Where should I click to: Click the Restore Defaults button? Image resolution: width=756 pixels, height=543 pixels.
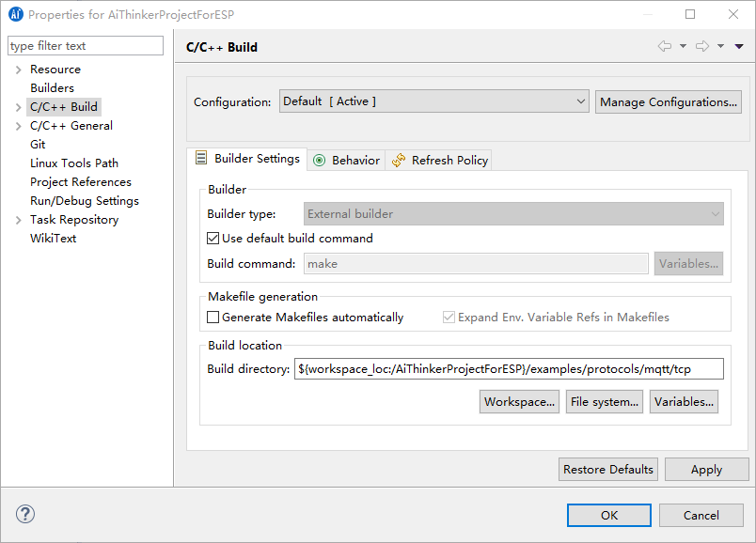click(x=607, y=470)
